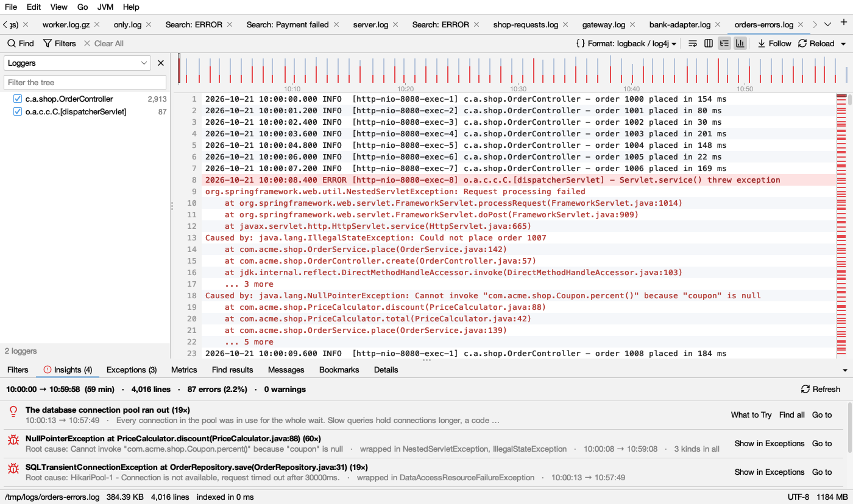853x504 pixels.
Task: Switch to the gateway.log tab
Action: pos(604,24)
